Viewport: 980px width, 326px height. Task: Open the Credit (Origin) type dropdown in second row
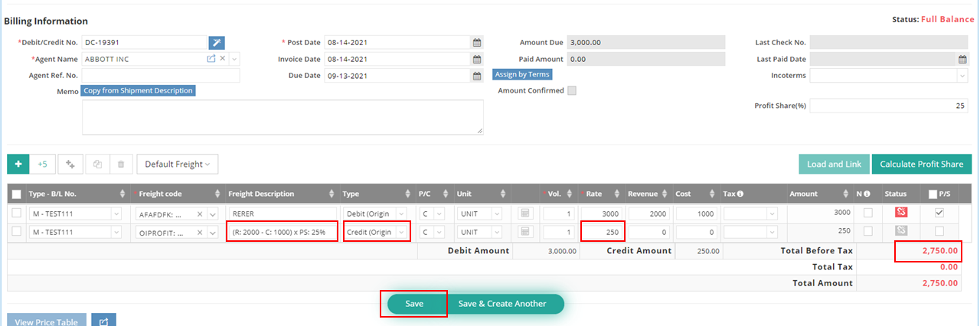374,232
